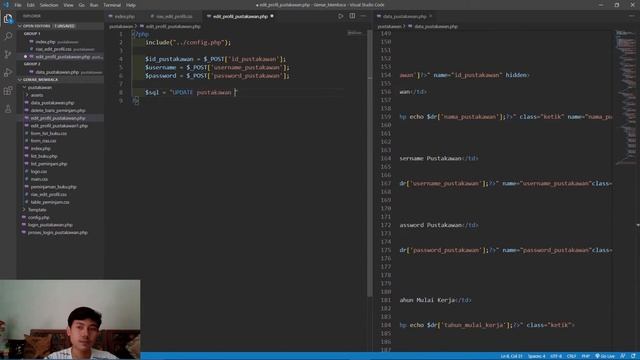Image resolution: width=640 pixels, height=360 pixels.
Task: Click the unsaved dot on edit_profil_pustakawan.php tab
Action: (272, 16)
